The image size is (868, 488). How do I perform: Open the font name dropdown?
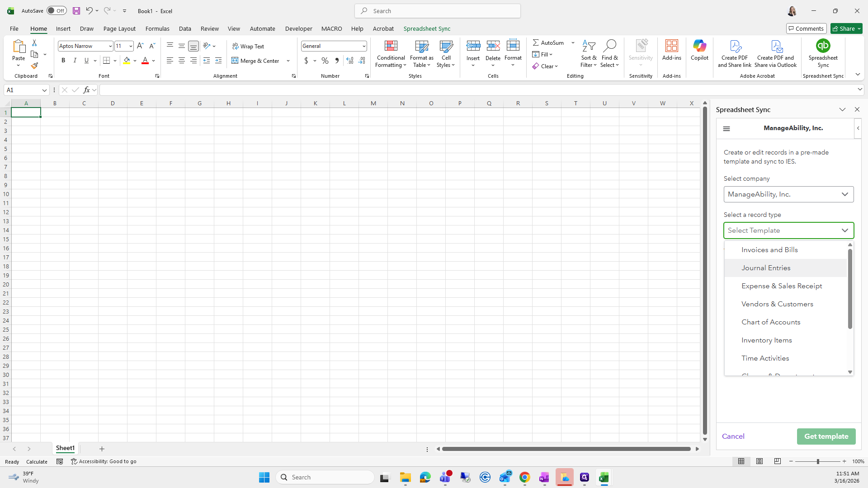click(x=110, y=46)
